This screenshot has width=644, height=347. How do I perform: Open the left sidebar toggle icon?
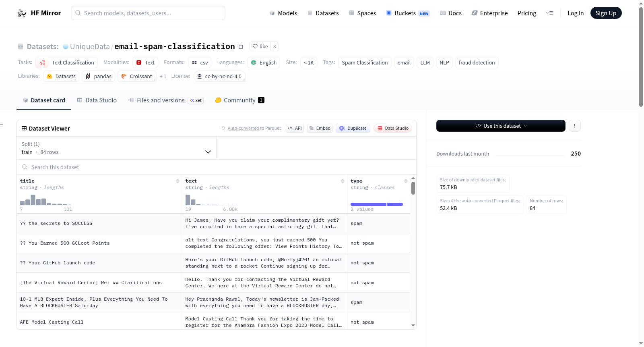(x=2, y=125)
